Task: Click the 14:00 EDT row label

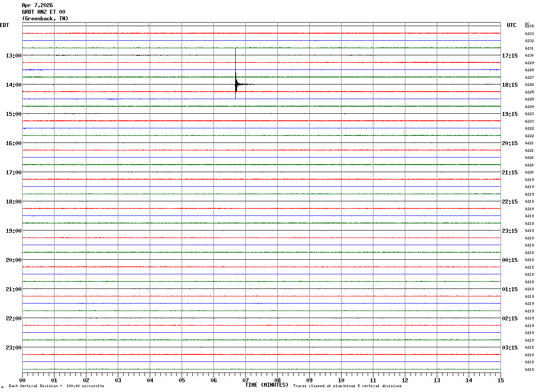Action: click(13, 85)
